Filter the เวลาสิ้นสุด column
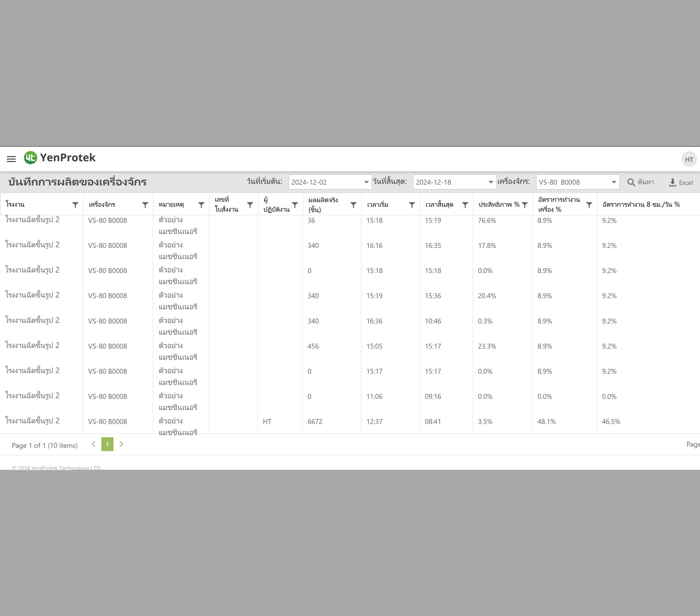 click(x=465, y=205)
